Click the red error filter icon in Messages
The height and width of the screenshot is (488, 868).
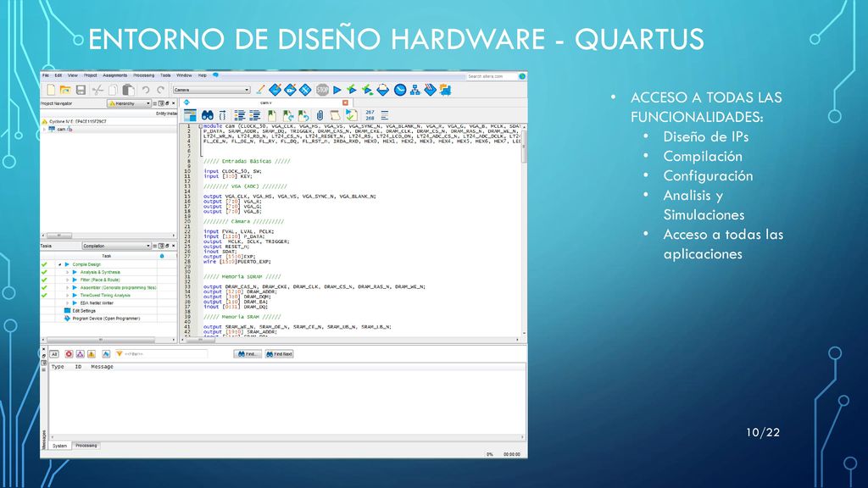click(69, 354)
